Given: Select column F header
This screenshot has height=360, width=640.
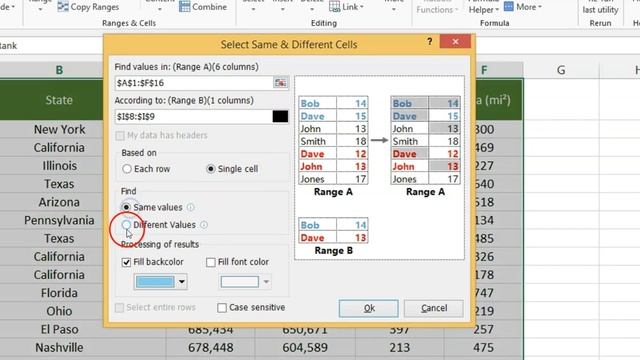Looking at the screenshot, I should [x=484, y=70].
